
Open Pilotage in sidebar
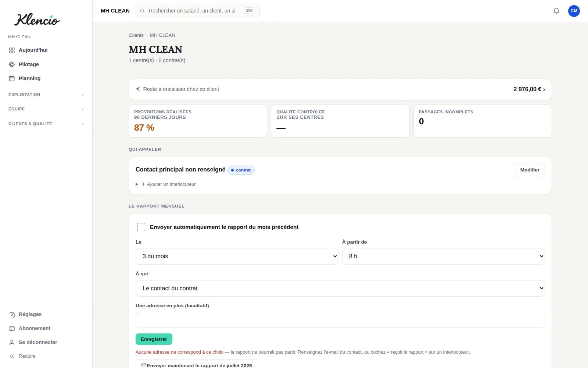coord(46,64)
